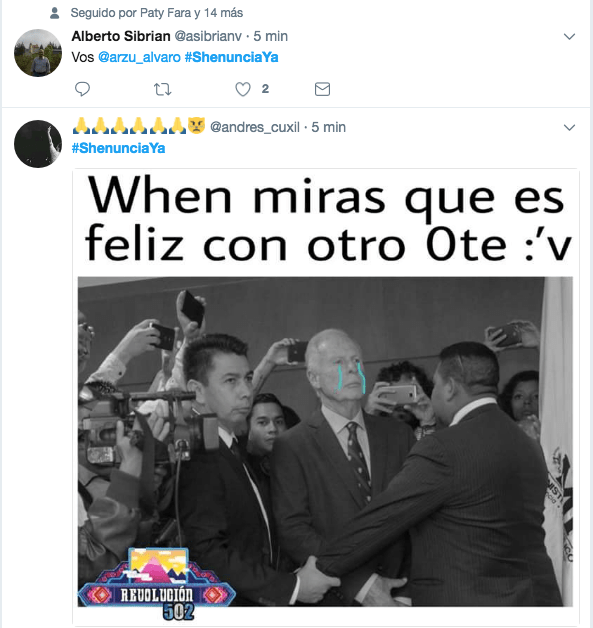Open the @arzu_alvaro mention
Screen dimensions: 593x628
tap(139, 57)
